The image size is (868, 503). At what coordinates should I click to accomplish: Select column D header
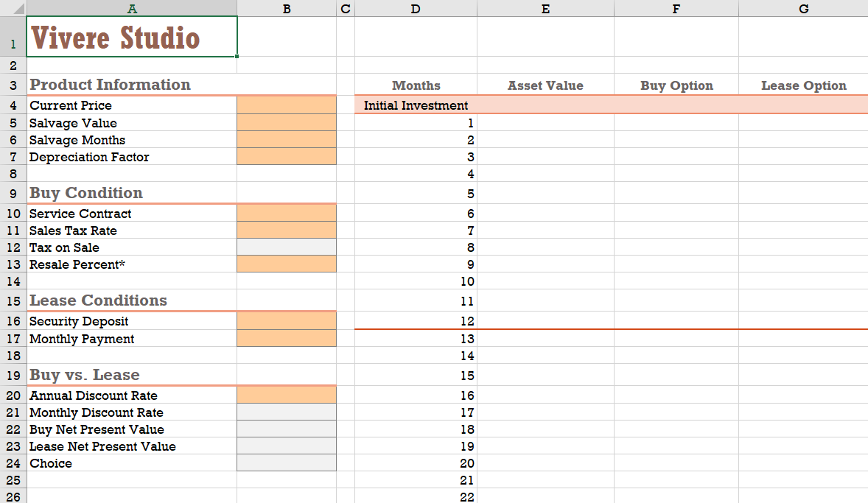(x=416, y=8)
